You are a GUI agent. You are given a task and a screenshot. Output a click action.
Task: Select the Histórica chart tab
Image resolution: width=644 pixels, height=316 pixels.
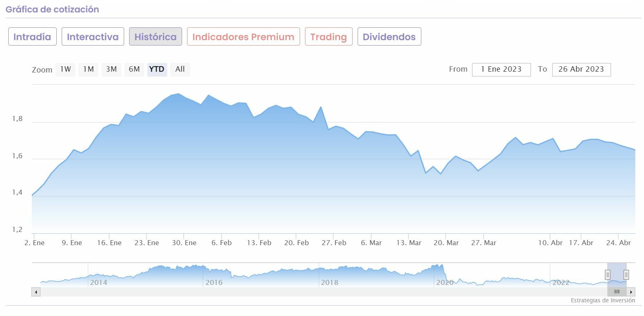point(156,37)
